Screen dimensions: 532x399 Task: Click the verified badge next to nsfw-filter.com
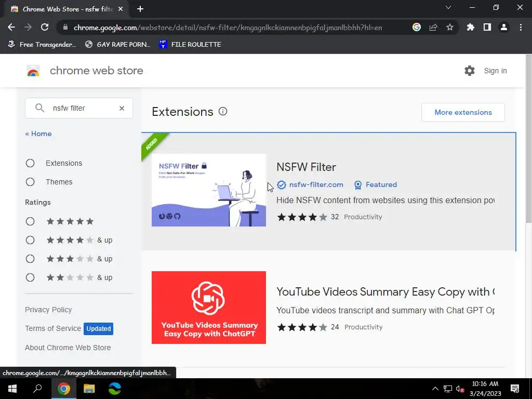281,184
